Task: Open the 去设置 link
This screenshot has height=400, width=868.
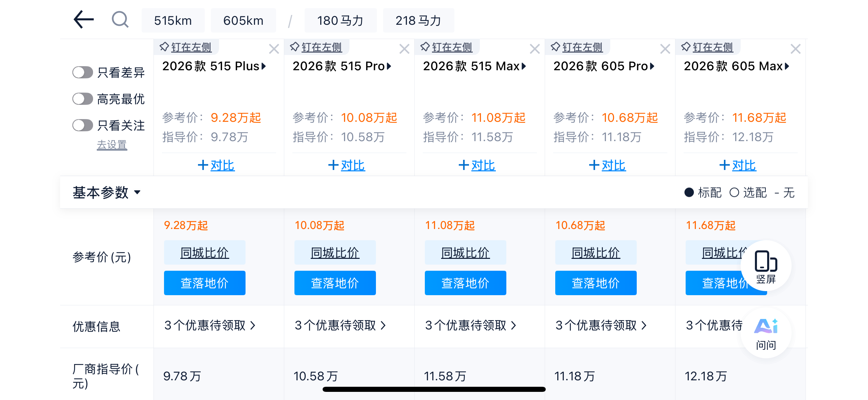Action: coord(112,145)
